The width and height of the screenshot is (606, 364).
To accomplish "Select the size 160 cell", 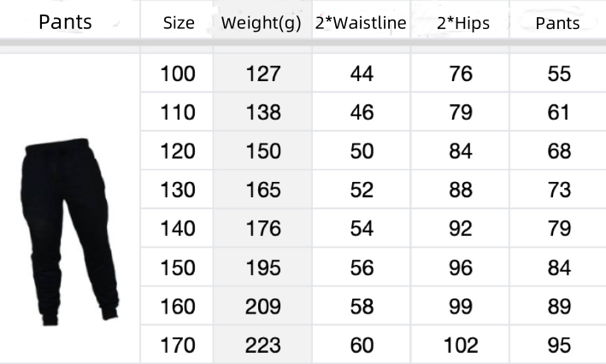I will point(178,307).
